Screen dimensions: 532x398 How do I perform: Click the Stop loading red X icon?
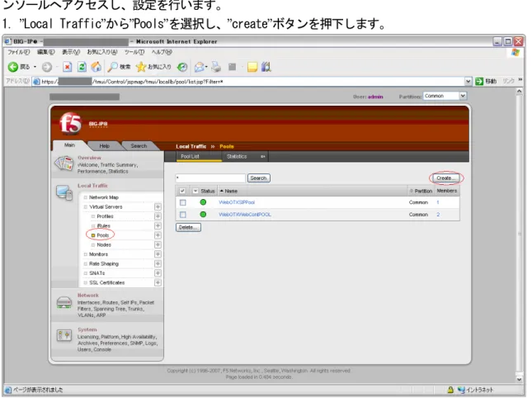click(x=67, y=67)
